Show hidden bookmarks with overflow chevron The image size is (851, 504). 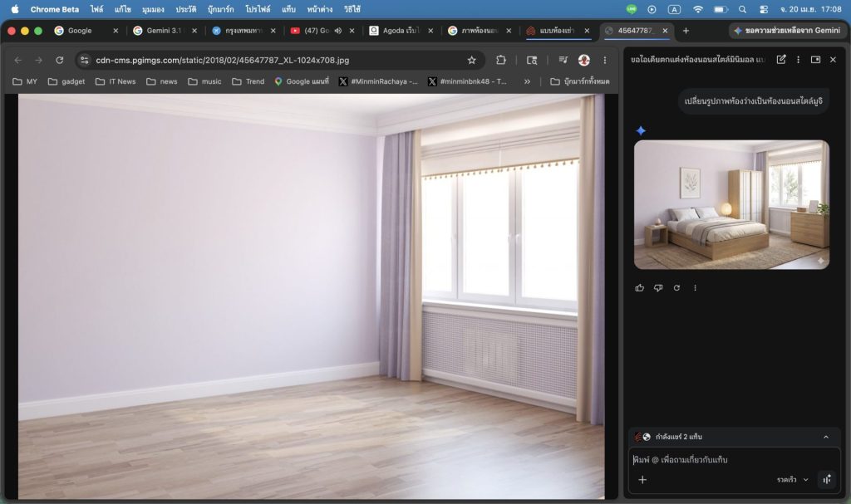pos(527,81)
